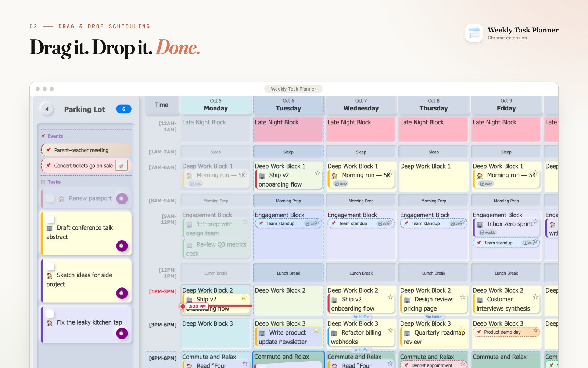Click the 2:20 PM current time marker
588x368 pixels.
pos(197,306)
